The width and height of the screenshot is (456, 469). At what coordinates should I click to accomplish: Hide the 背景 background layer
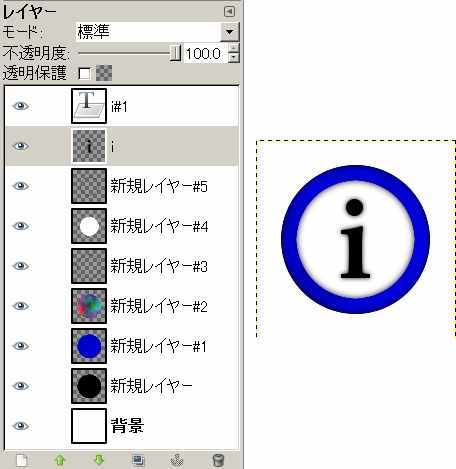pyautogui.click(x=21, y=426)
